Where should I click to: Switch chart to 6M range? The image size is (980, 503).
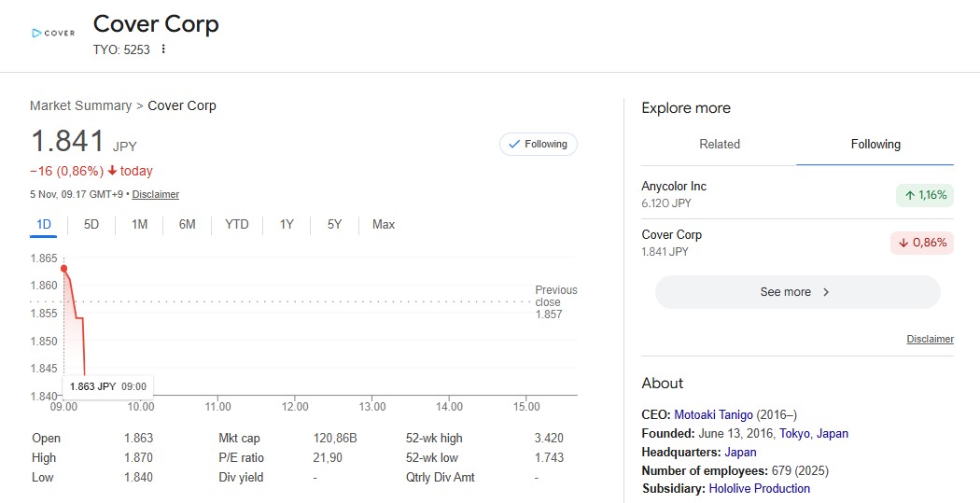click(x=187, y=224)
